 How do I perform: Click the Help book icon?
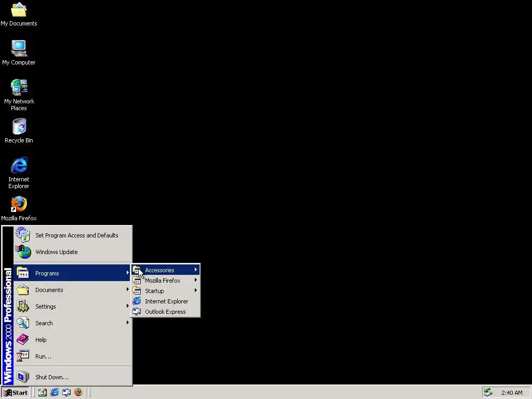(23, 339)
